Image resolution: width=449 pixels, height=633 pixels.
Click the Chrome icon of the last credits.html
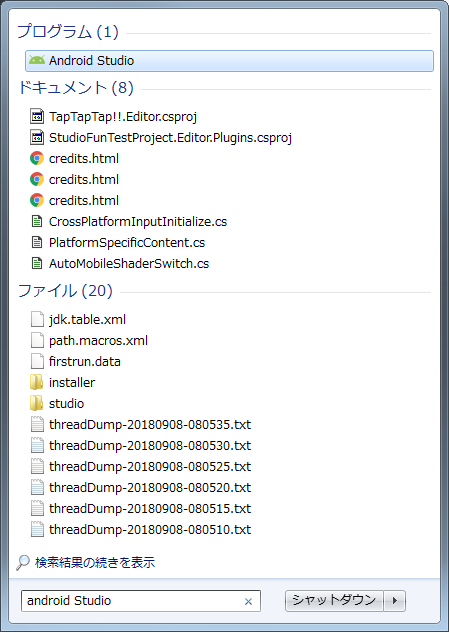tap(37, 200)
